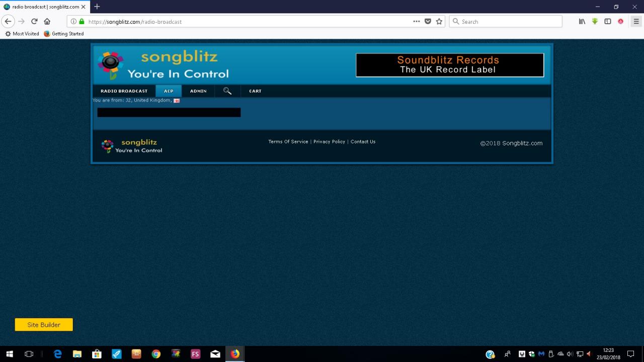
Task: Open the OneDrive cloud tray icon
Action: [560, 354]
